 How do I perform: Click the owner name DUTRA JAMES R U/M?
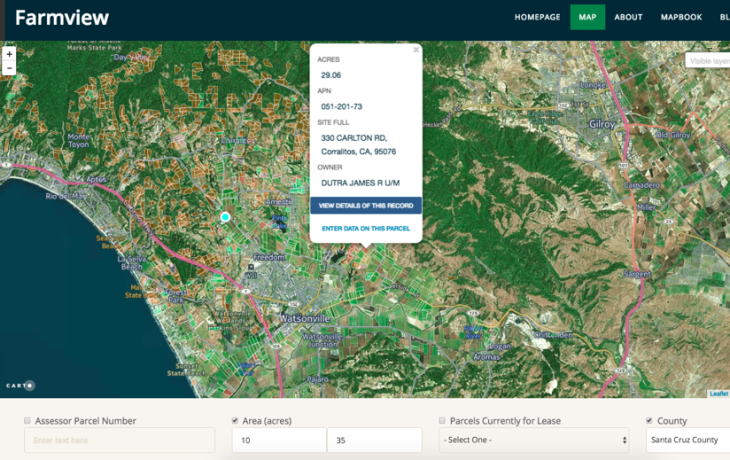pos(360,183)
